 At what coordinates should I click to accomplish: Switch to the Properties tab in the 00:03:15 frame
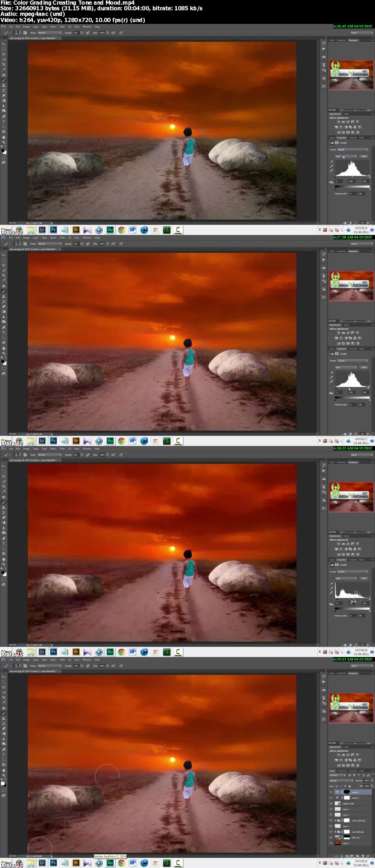pos(342,771)
